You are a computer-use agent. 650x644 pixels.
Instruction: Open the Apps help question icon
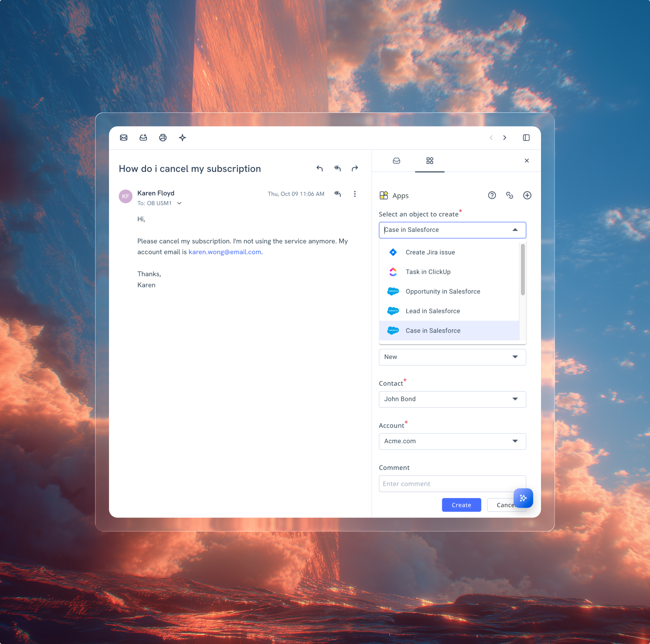492,196
